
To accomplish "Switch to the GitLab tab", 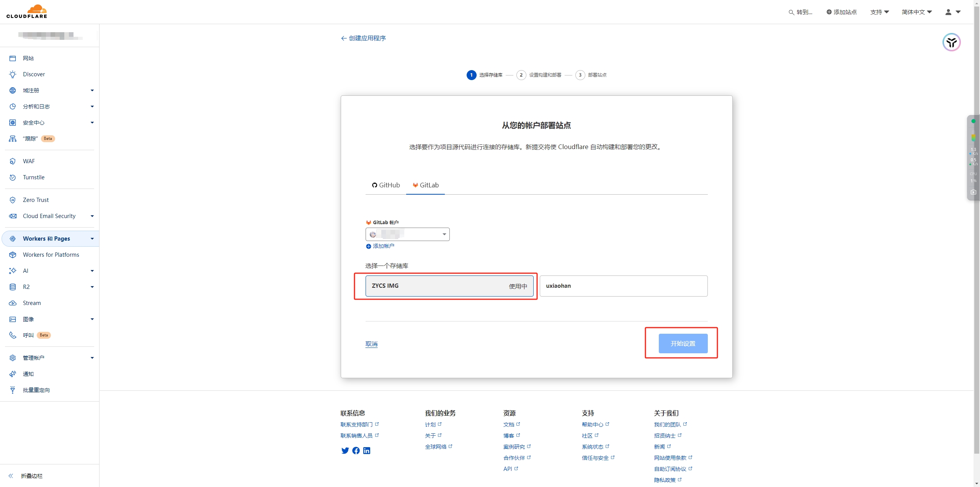I will [x=425, y=185].
